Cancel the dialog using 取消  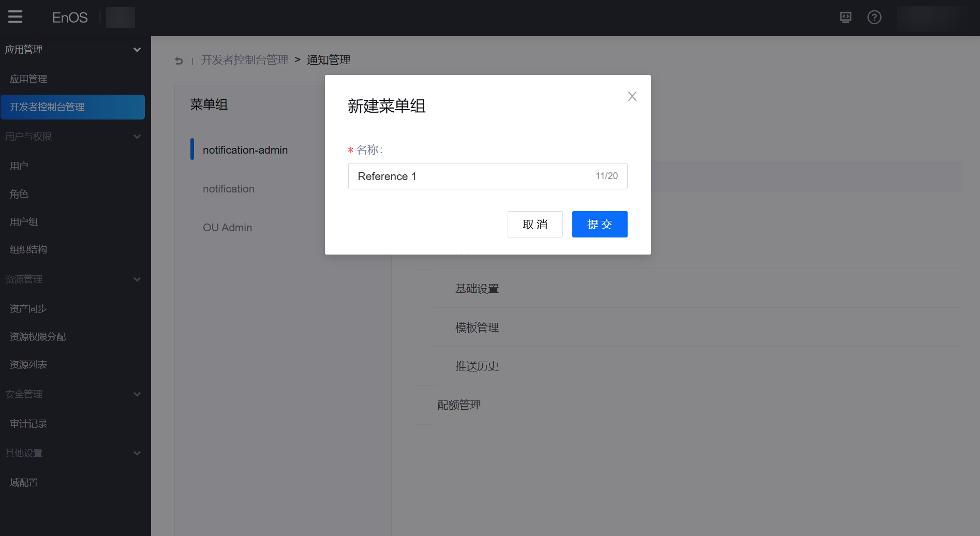pyautogui.click(x=535, y=224)
